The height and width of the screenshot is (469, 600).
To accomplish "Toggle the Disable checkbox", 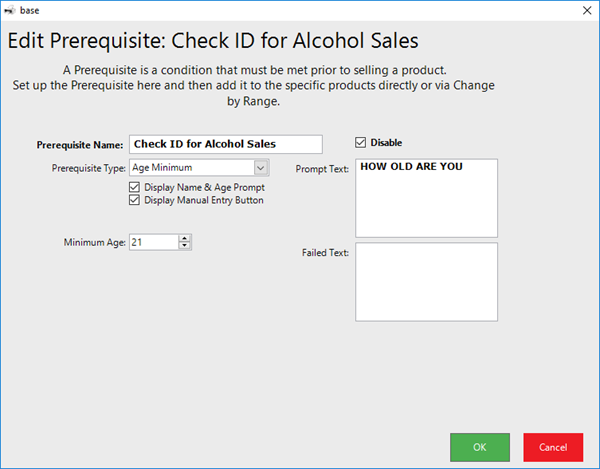I will click(x=362, y=142).
